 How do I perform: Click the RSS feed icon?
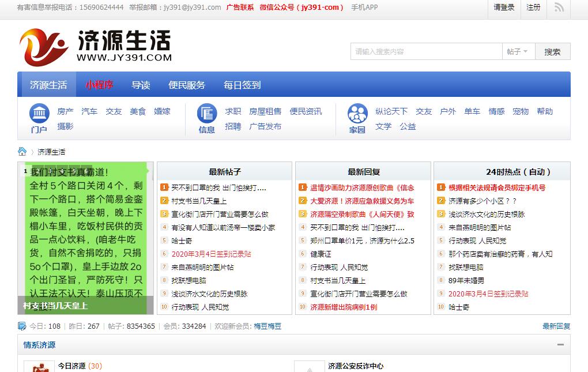tap(559, 7)
